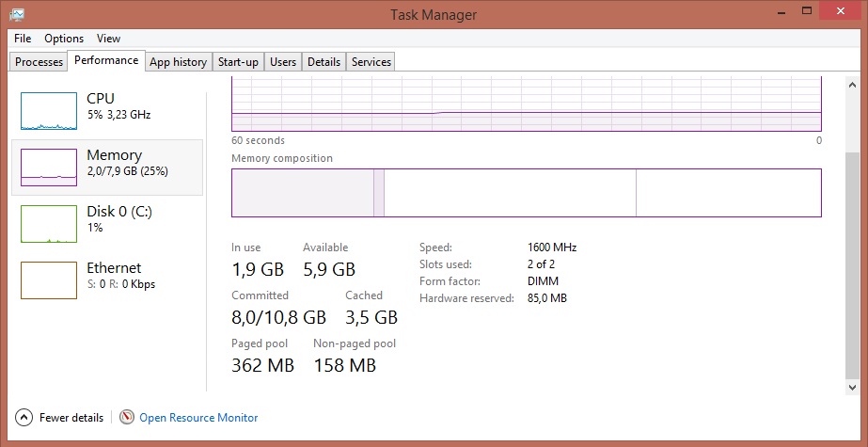Select the CPU resource label
The image size is (868, 447).
[x=101, y=99]
